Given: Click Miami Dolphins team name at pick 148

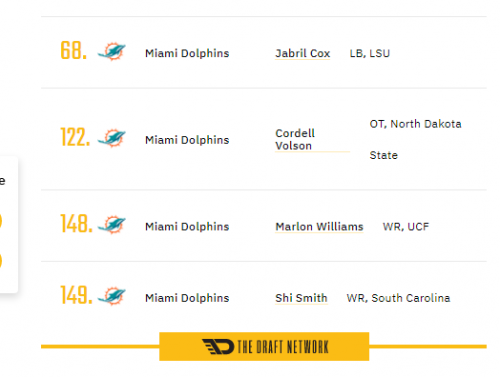Looking at the screenshot, I should pyautogui.click(x=187, y=227).
